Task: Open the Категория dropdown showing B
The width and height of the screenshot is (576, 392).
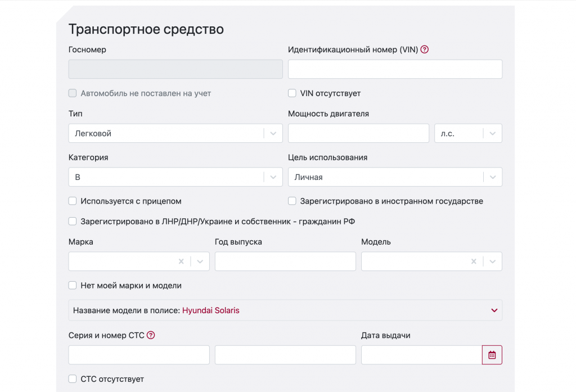Action: click(x=273, y=177)
